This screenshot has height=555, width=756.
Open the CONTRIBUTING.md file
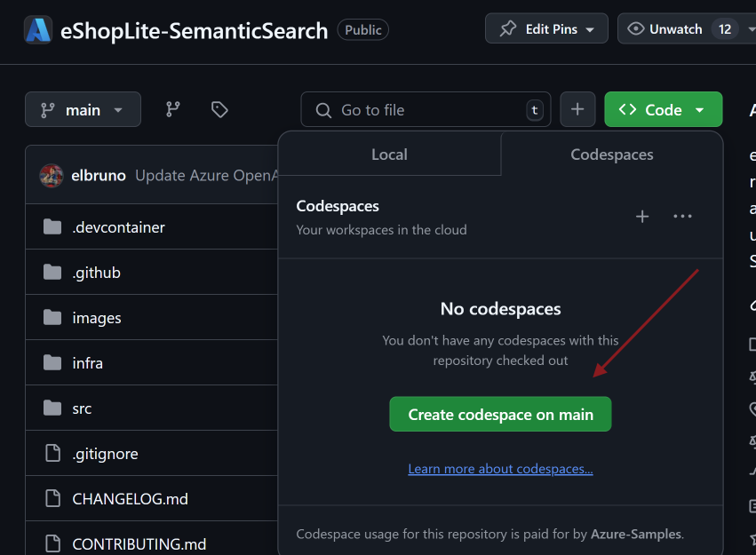click(139, 544)
